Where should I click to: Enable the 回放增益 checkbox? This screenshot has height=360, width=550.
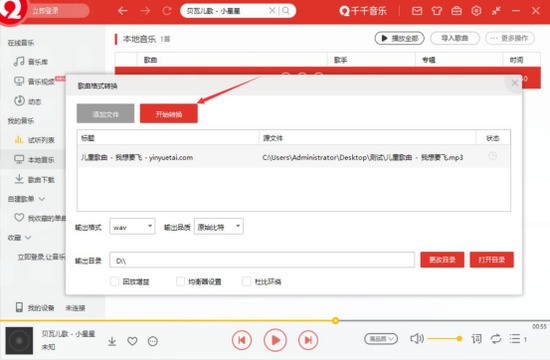point(114,281)
